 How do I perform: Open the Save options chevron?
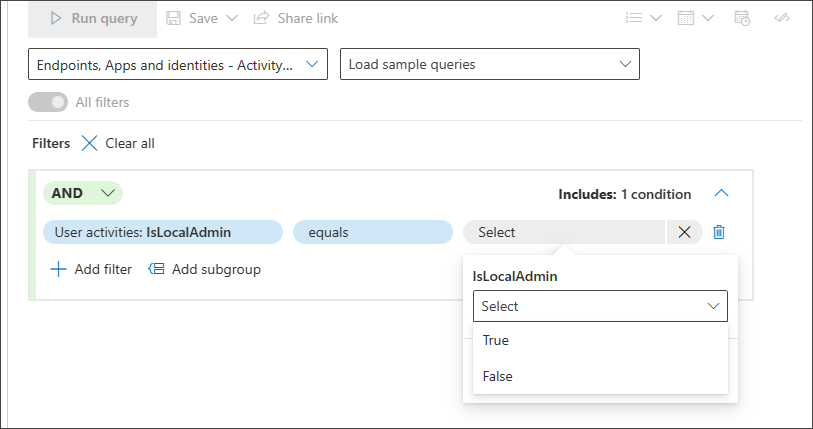click(x=233, y=18)
